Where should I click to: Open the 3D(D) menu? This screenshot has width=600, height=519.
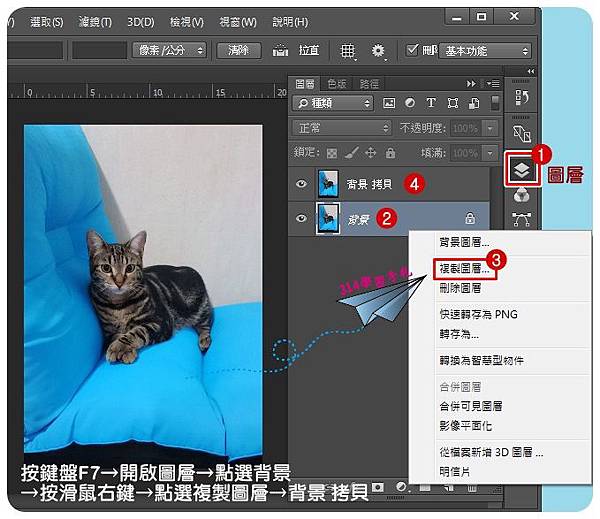[140, 22]
